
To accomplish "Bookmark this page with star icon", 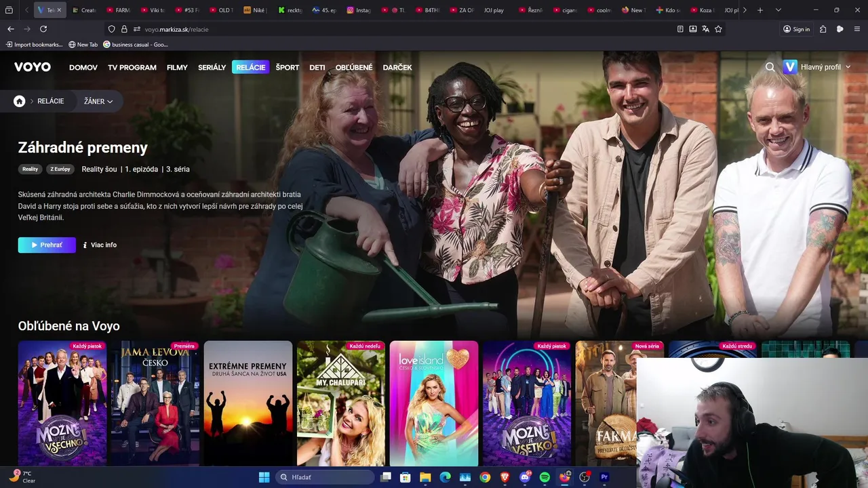I will click(718, 29).
